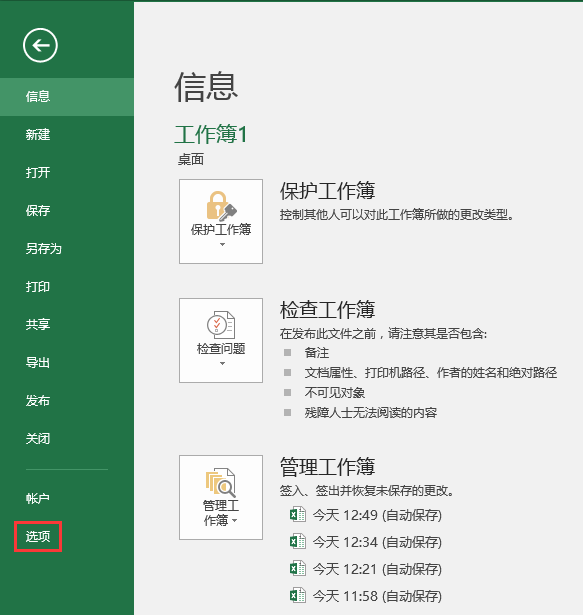Click 控制其他人可以对此工作簿 description text
583x615 pixels.
(x=397, y=215)
